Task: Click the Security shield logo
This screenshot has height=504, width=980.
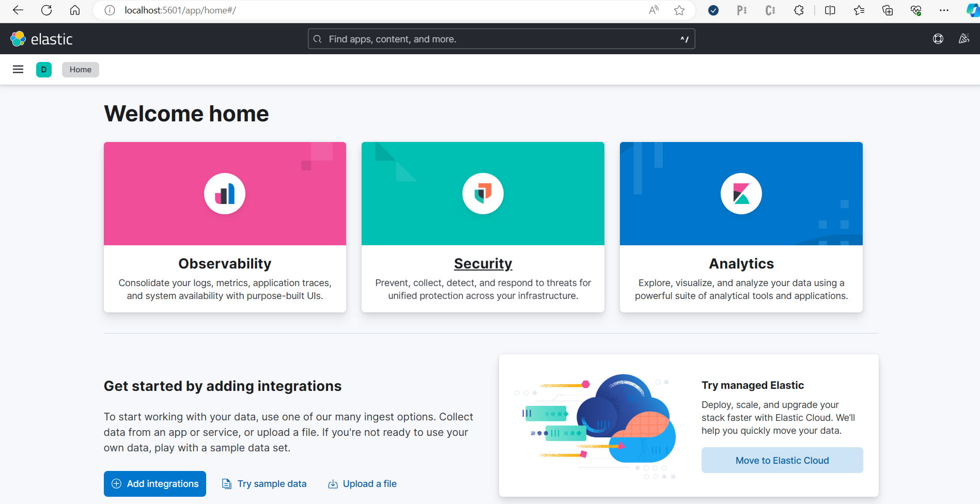Action: tap(483, 194)
